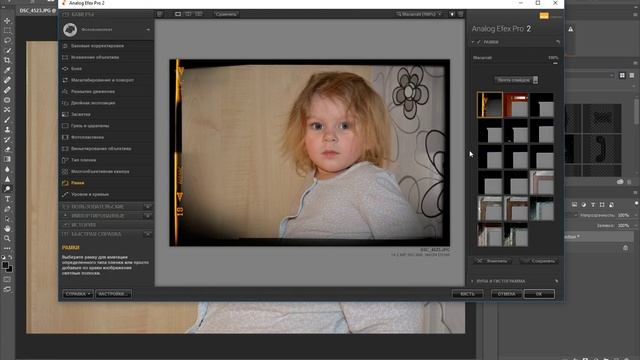Click the Quick Mask mode icon
Screen dimensions: 640x360
[x=7, y=280]
